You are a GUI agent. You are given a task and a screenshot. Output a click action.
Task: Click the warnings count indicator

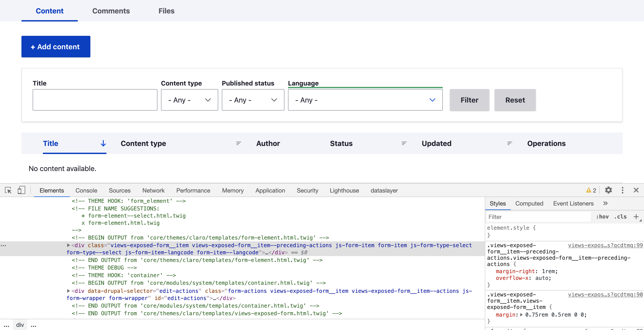tap(591, 191)
